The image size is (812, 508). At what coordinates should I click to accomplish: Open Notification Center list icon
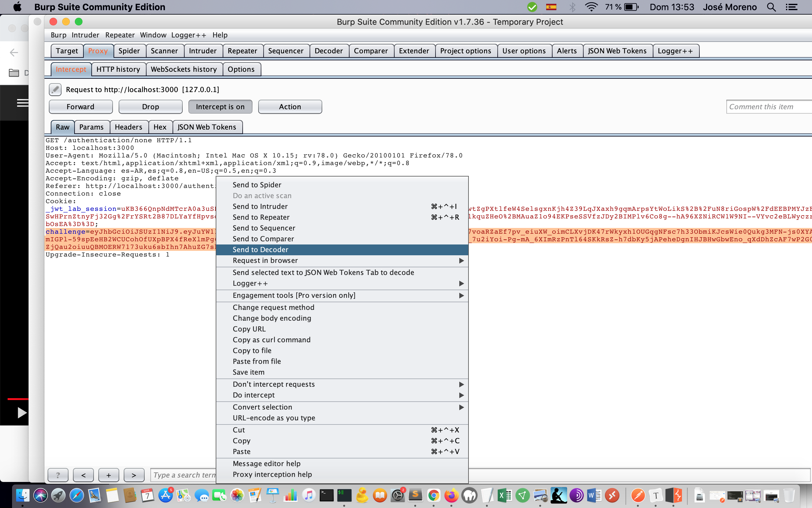point(792,7)
